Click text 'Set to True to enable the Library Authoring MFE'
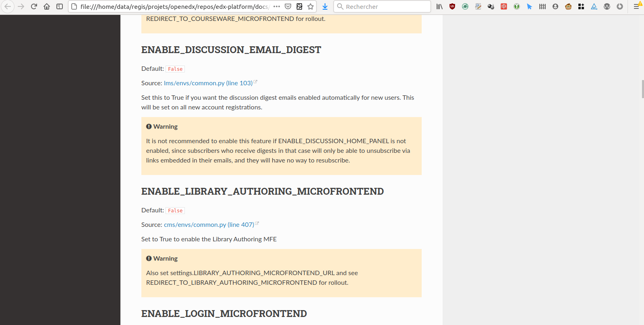Viewport: 644px width, 325px height. pyautogui.click(x=209, y=239)
